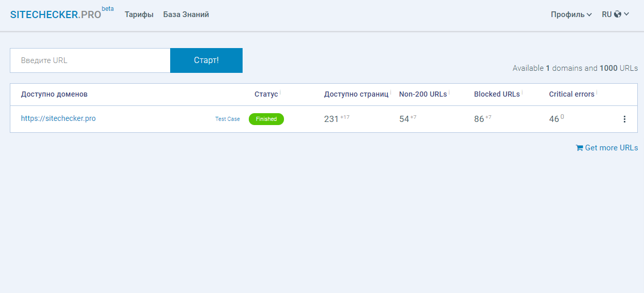The height and width of the screenshot is (293, 644).
Task: Click the Доступно страниц column header
Action: [x=356, y=94]
